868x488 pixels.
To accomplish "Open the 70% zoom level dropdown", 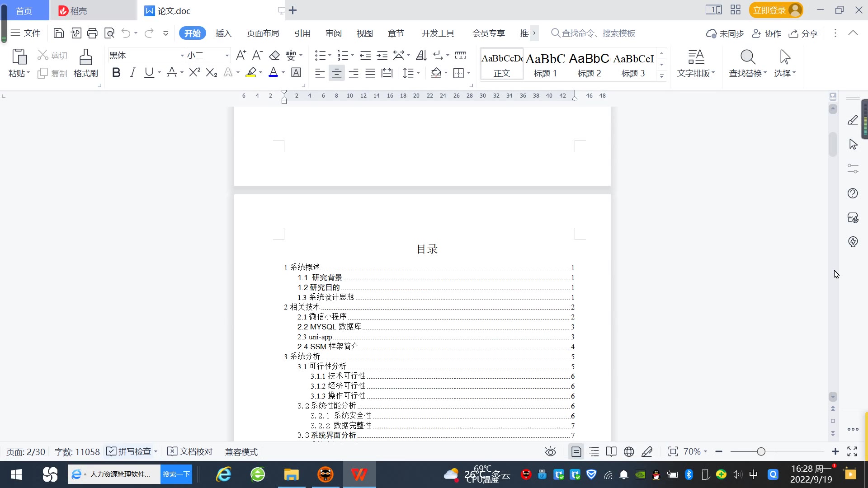I will click(x=695, y=451).
